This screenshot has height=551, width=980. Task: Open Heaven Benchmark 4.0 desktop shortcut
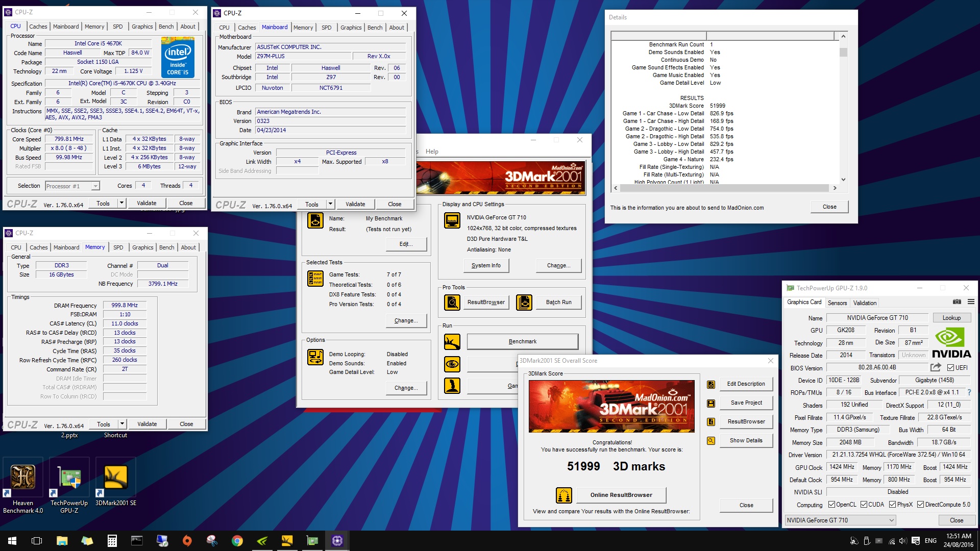[x=23, y=486]
